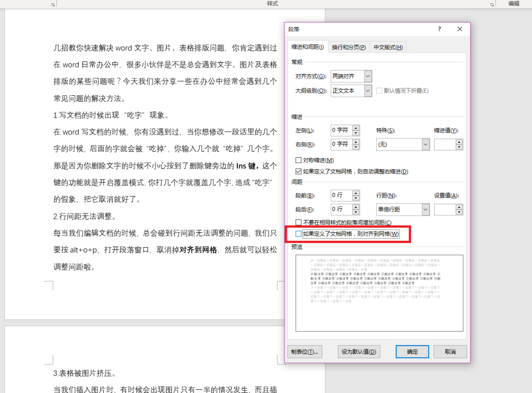Click the 设为默认值 set as default button
Viewport: 532px width, 393px height.
[x=359, y=351]
